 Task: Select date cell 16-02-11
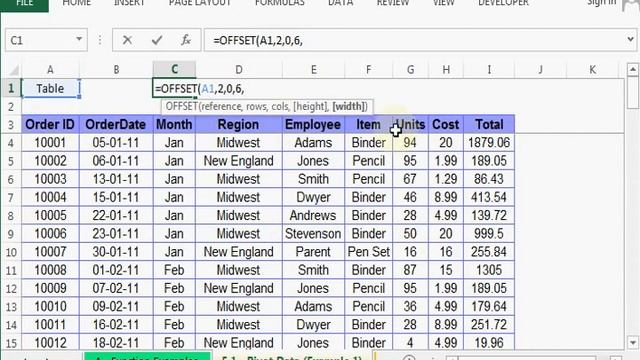pyautogui.click(x=116, y=324)
